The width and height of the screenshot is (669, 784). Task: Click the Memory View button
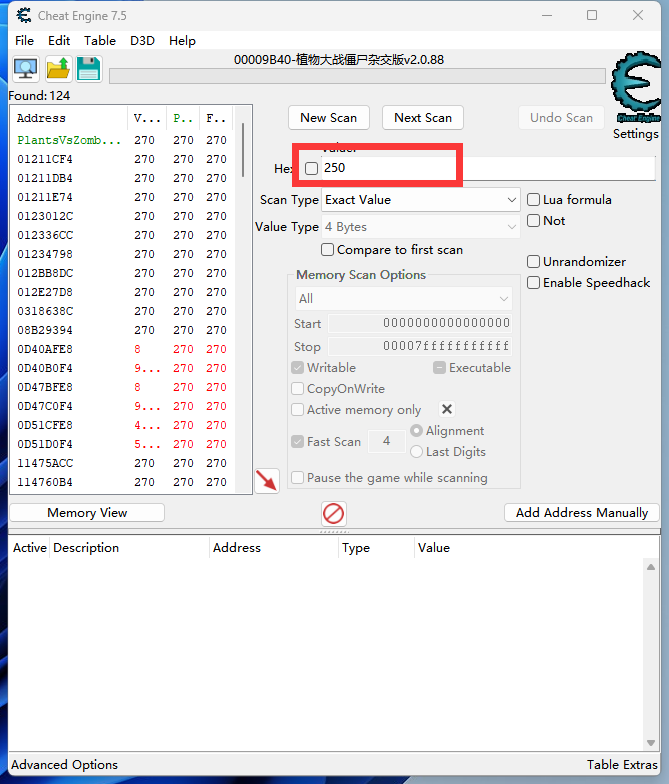pos(87,513)
